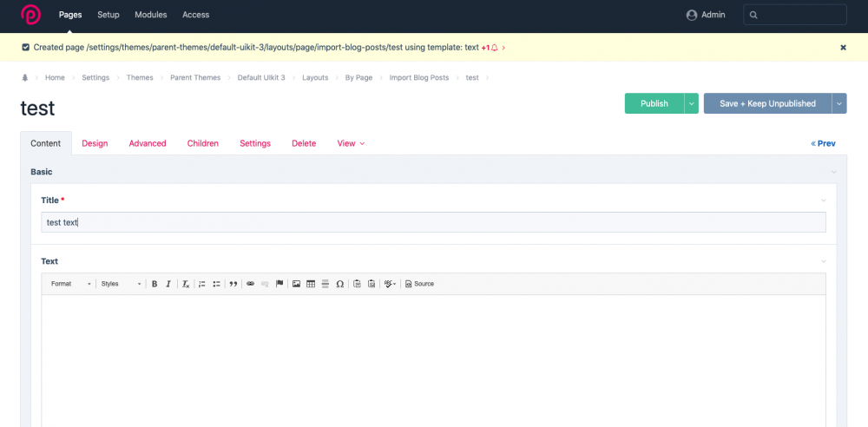Insert a horizontal line
Image resolution: width=868 pixels, height=427 pixels.
tap(325, 284)
